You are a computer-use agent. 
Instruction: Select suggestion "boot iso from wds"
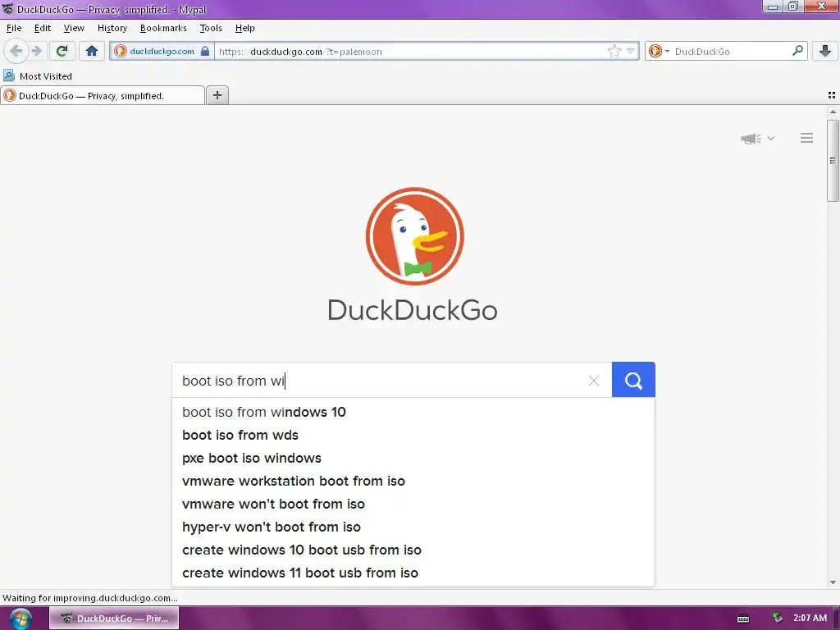[x=413, y=435]
